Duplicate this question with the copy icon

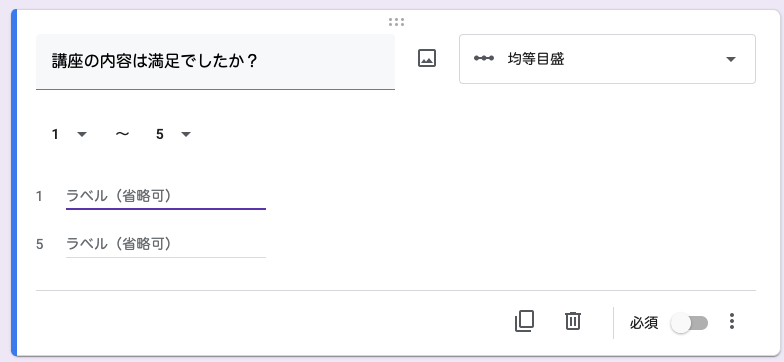click(x=524, y=321)
